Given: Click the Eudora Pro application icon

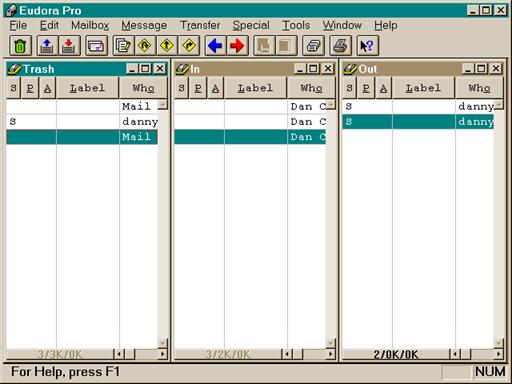Looking at the screenshot, I should (x=11, y=10).
